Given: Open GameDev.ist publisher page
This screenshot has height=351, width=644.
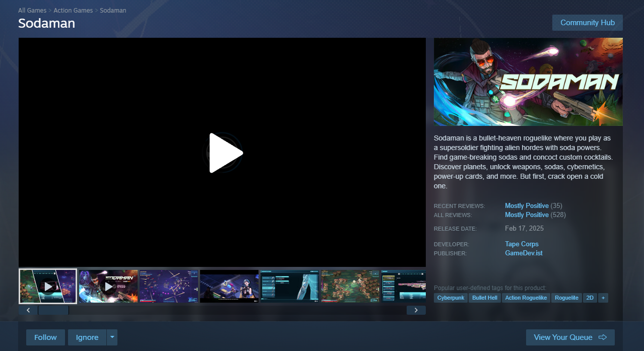Looking at the screenshot, I should 524,253.
